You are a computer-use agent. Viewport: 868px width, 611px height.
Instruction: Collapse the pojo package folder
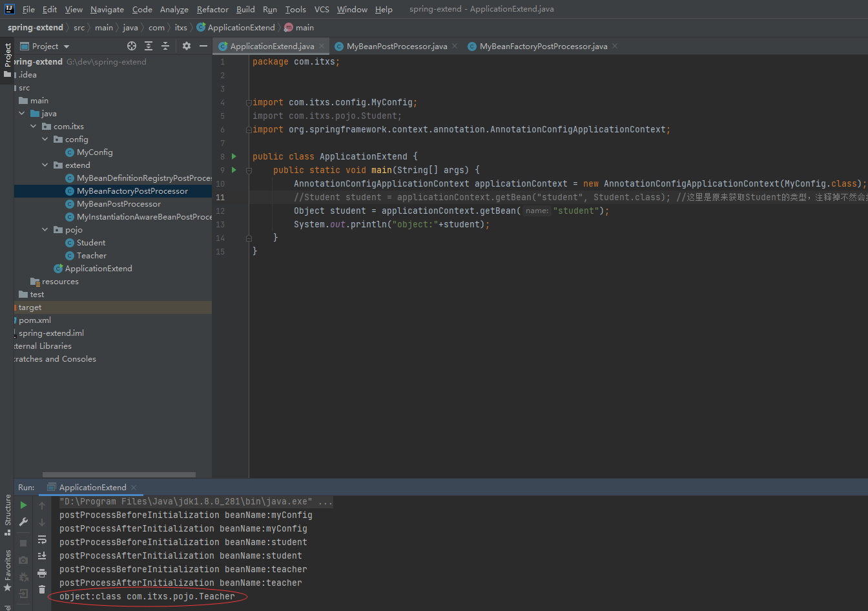coord(45,230)
